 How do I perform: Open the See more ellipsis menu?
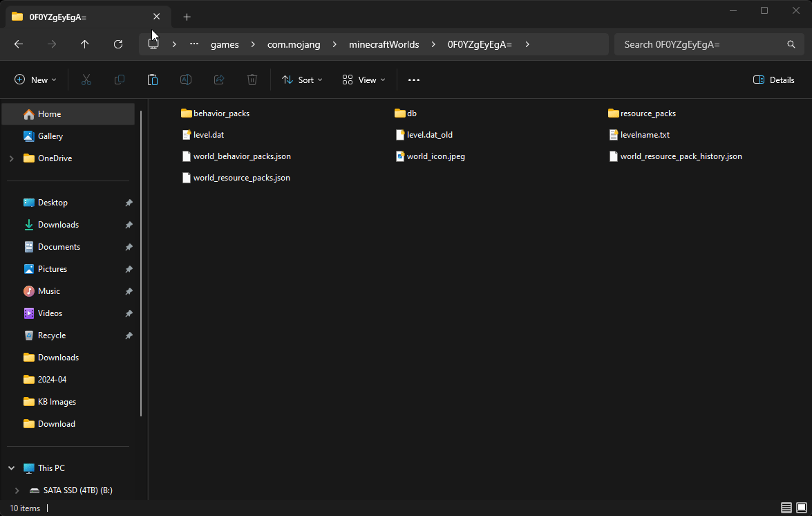pos(414,80)
